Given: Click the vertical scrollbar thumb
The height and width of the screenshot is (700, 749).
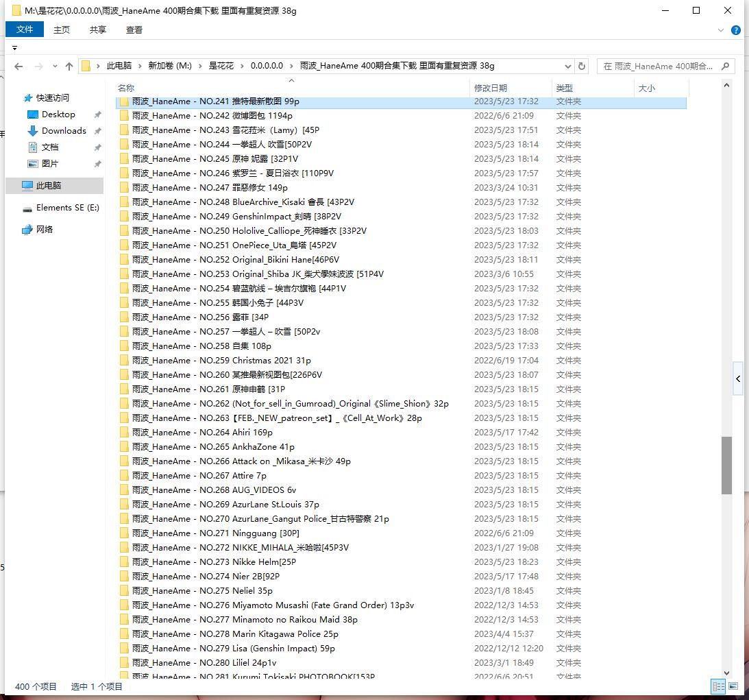Looking at the screenshot, I should [x=726, y=465].
